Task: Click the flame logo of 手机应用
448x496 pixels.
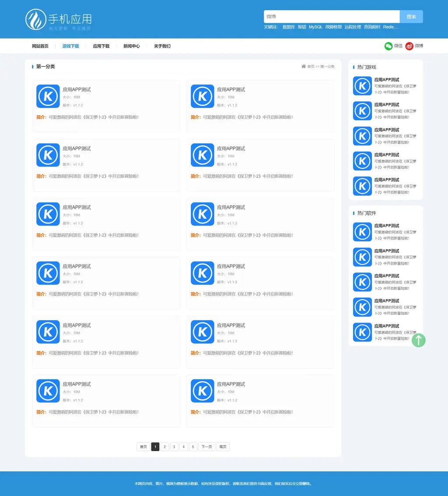Action: coord(35,20)
